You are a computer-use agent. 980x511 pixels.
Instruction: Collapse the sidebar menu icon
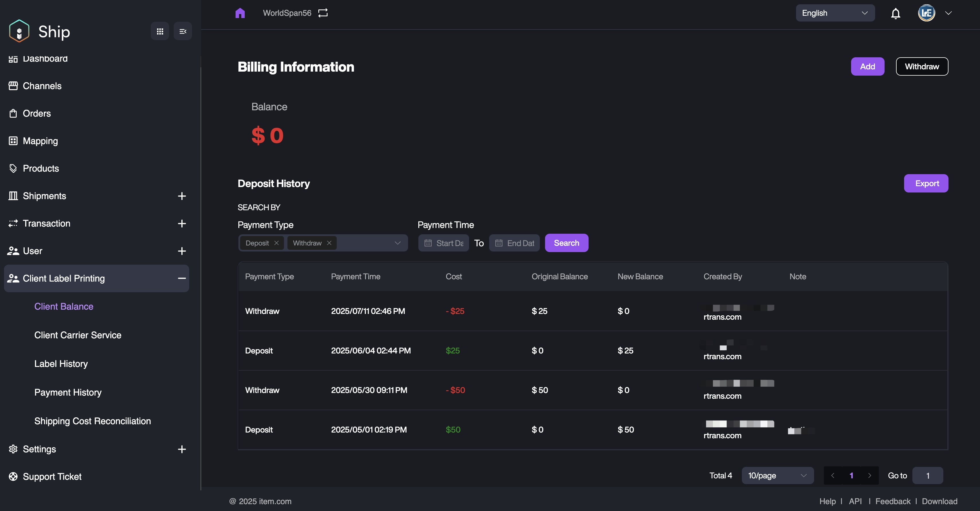(x=183, y=31)
